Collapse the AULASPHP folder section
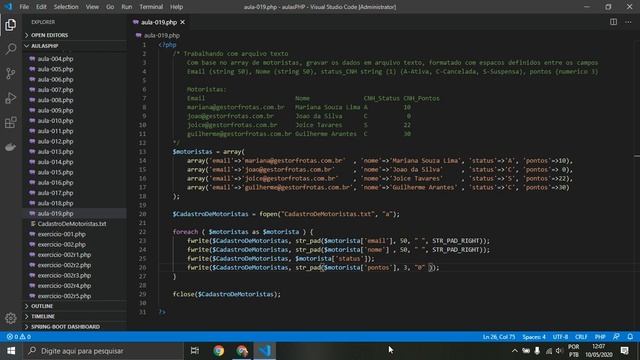The image size is (640, 360). coord(75,46)
